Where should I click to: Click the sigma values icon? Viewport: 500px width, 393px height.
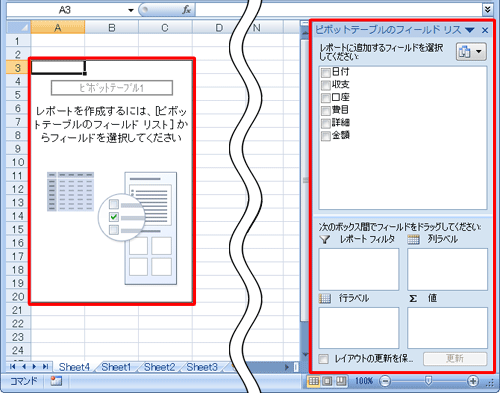[413, 298]
